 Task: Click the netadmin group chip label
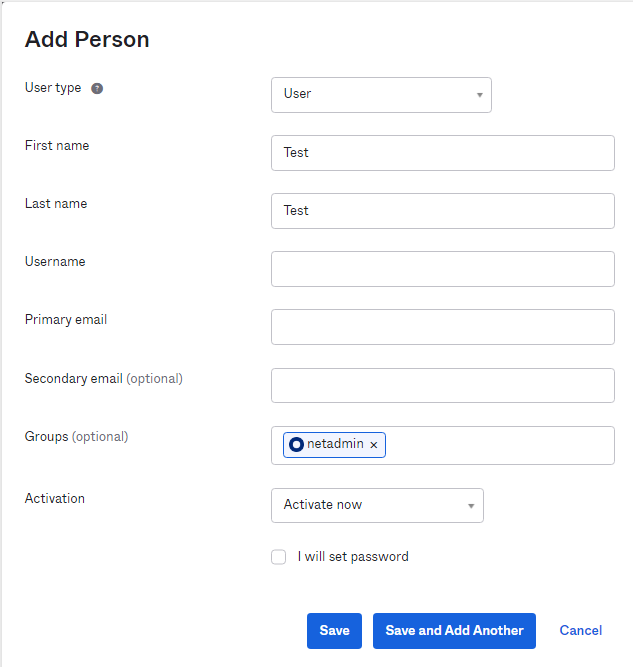click(335, 444)
